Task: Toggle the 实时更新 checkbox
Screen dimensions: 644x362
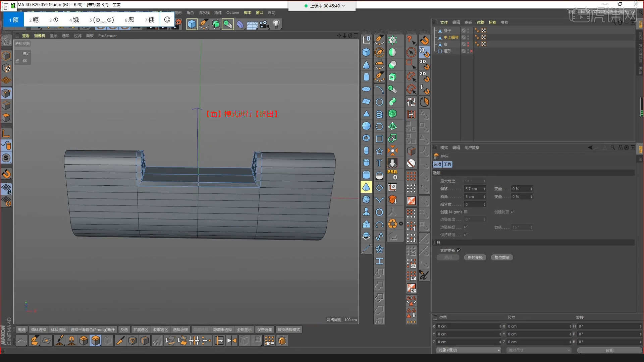Action: pos(459,250)
